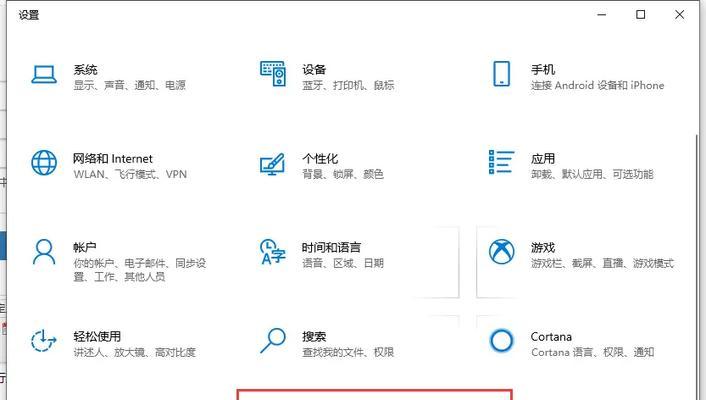The image size is (706, 400).
Task: Open 网络和 Internet title text
Action: (x=113, y=159)
